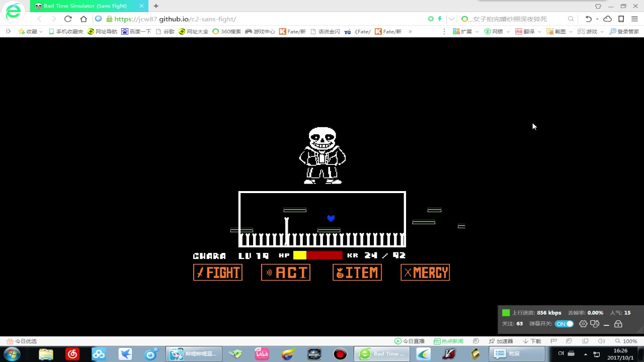Image resolution: width=644 pixels, height=362 pixels.
Task: Open the 谷歌 bookmark
Action: tap(166, 31)
